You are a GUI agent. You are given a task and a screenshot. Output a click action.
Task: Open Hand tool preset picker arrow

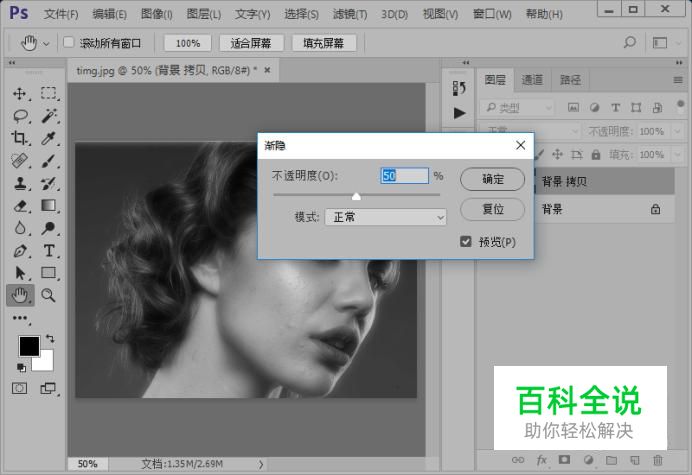click(46, 43)
